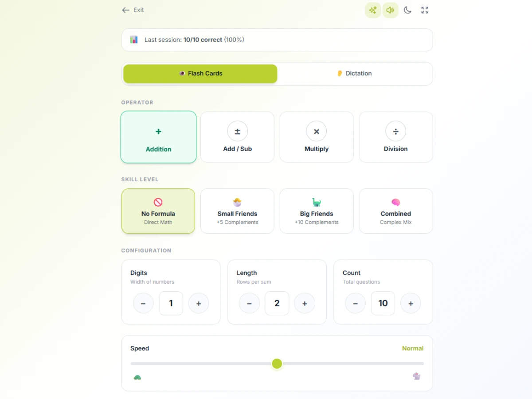Pick the Division operator
This screenshot has width=532, height=399.
point(395,137)
